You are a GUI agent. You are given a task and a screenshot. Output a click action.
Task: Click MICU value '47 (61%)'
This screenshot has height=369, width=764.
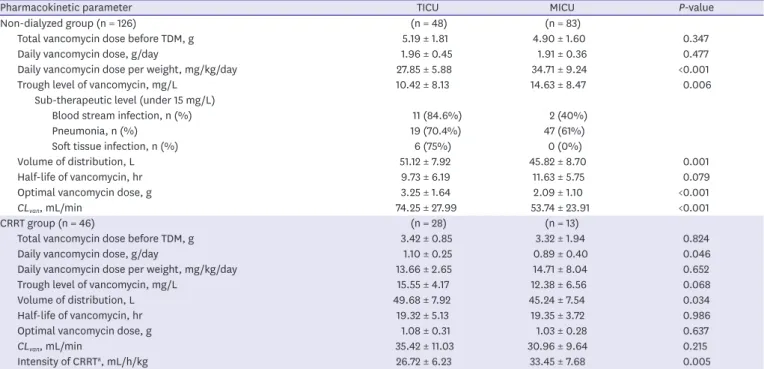(x=565, y=131)
